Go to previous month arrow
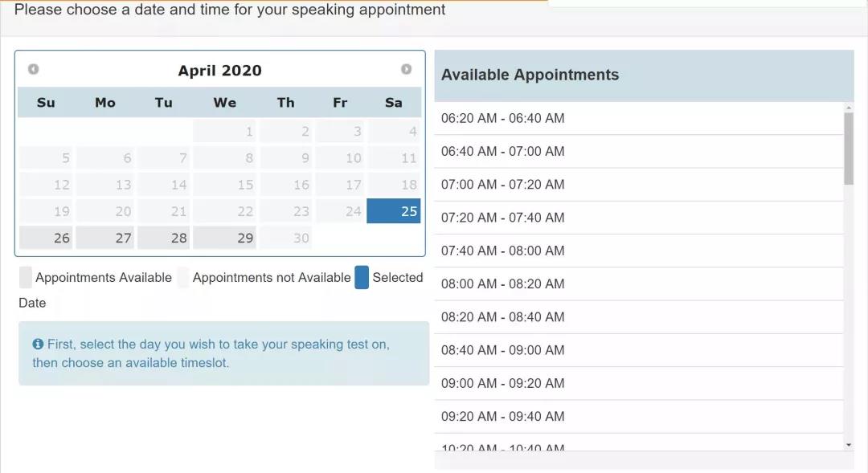 coord(33,69)
